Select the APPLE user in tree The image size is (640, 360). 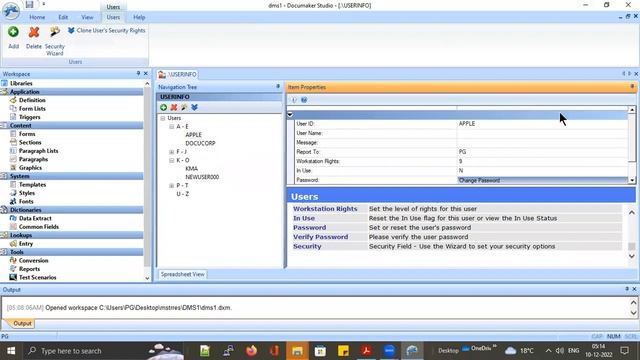click(193, 135)
